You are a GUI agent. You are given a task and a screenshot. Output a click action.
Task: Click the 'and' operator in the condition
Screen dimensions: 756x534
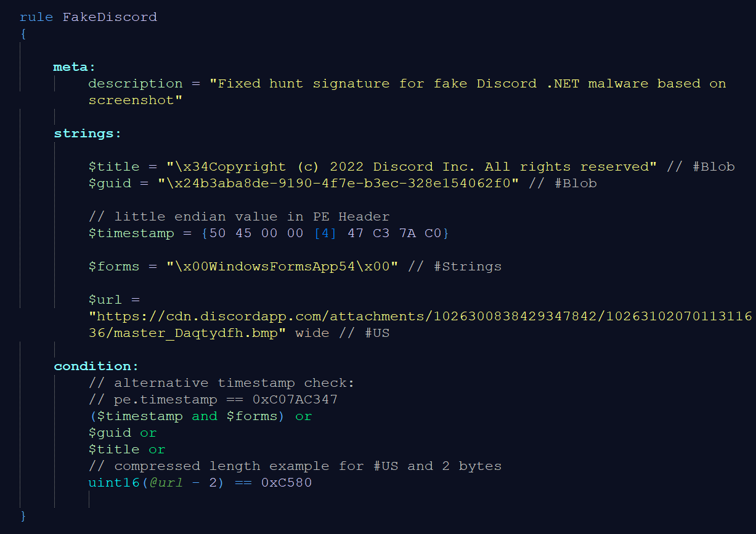click(205, 416)
